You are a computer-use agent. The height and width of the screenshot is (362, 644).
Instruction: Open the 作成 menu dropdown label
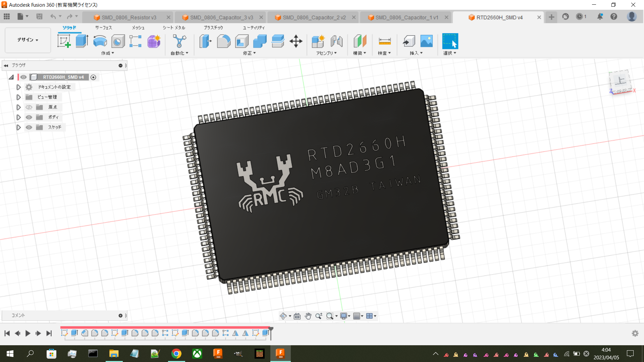pyautogui.click(x=108, y=53)
